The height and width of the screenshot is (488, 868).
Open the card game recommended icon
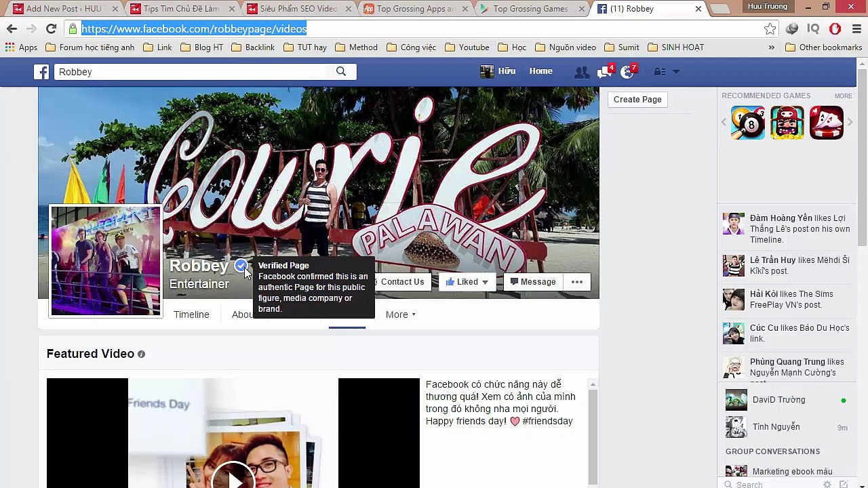[x=827, y=123]
